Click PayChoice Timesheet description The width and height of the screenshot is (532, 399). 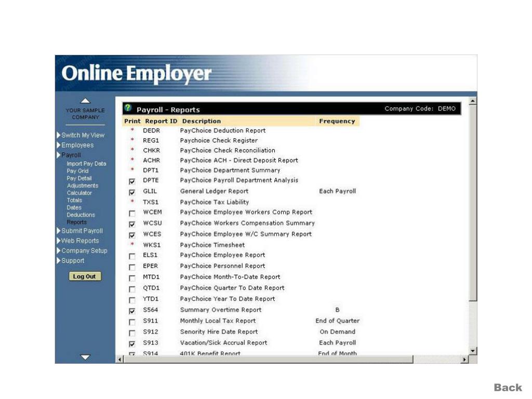coord(212,245)
